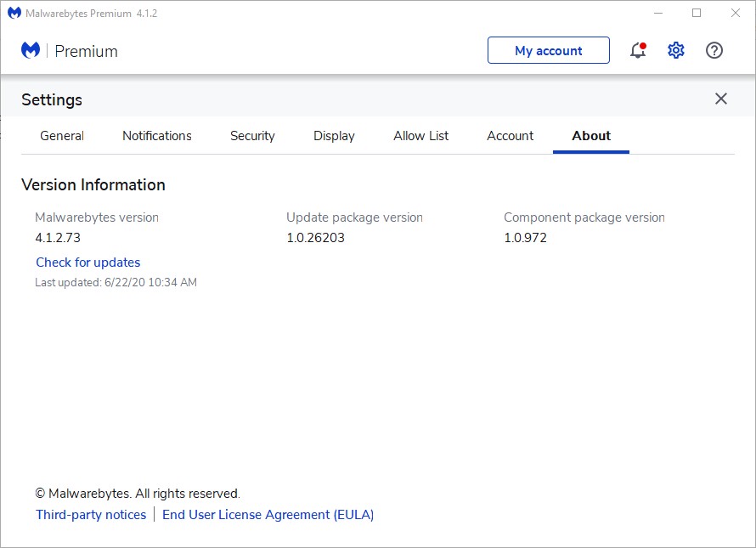
Task: Open the Notifications settings tab
Action: pyautogui.click(x=157, y=136)
